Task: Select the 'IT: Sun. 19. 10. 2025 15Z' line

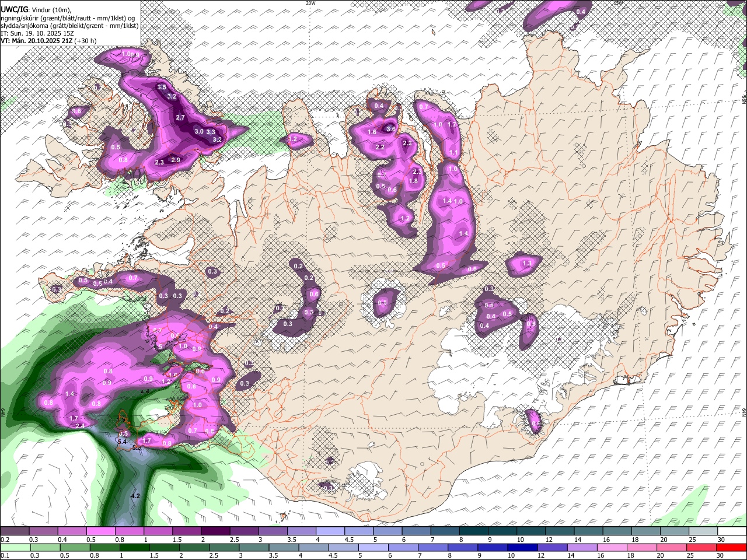Action: click(37, 33)
